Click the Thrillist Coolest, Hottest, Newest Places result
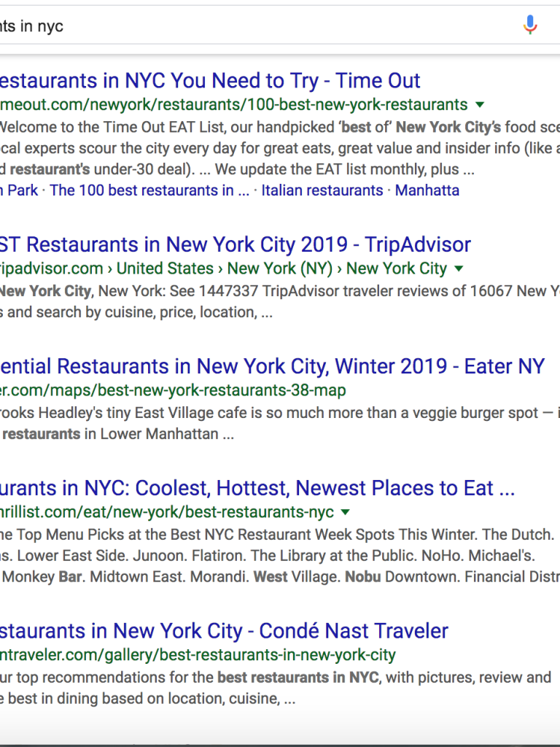Viewport: 560px width, 747px height. pyautogui.click(x=257, y=488)
